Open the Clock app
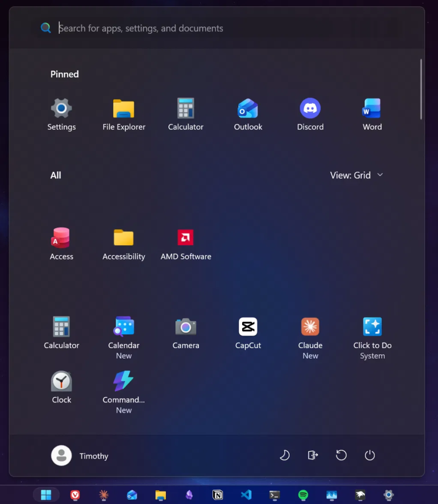Image resolution: width=438 pixels, height=504 pixels. (62, 387)
